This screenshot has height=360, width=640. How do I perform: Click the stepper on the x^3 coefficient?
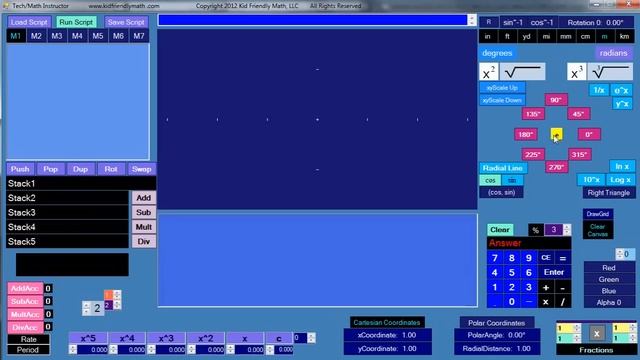click(x=151, y=349)
